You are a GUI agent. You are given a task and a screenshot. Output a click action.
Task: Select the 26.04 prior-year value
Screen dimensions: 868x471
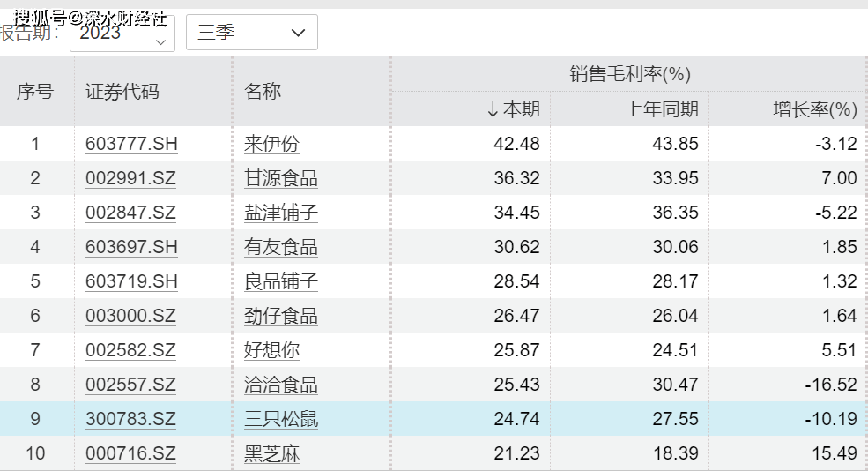[x=675, y=316]
